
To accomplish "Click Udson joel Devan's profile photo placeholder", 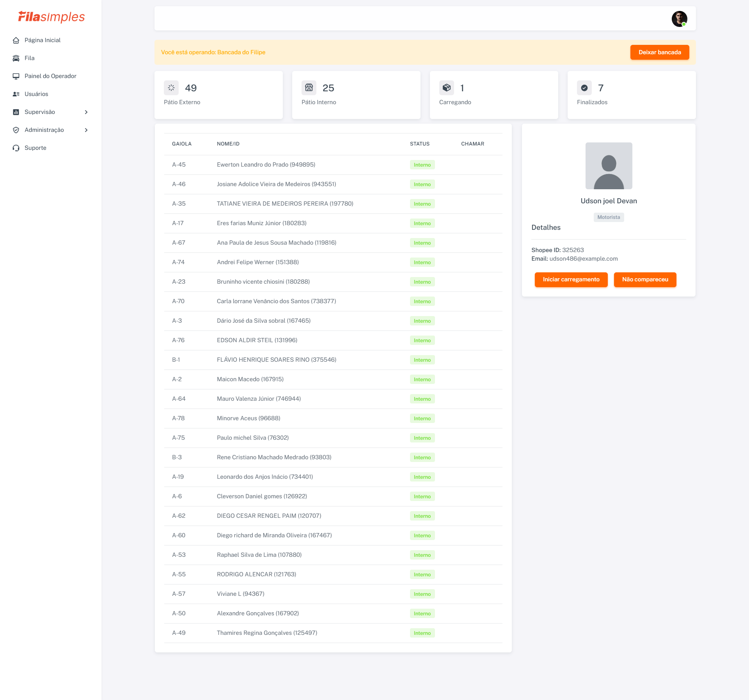I will pyautogui.click(x=609, y=166).
